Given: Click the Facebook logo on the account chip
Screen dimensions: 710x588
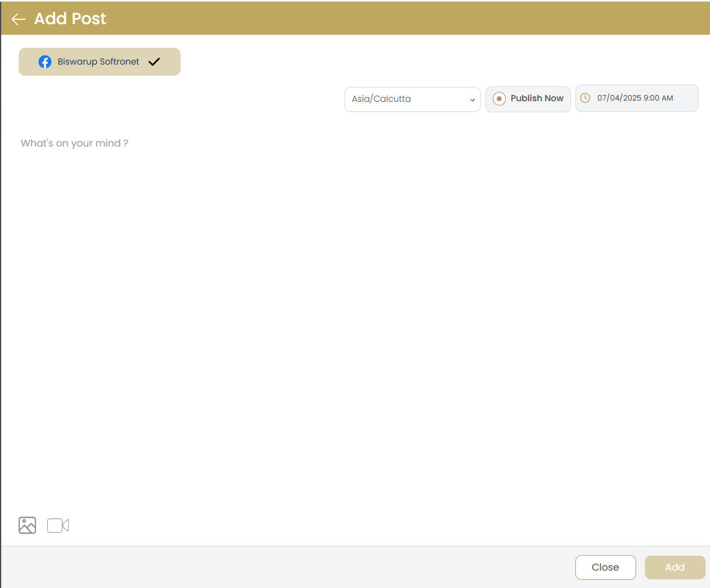Looking at the screenshot, I should click(45, 61).
